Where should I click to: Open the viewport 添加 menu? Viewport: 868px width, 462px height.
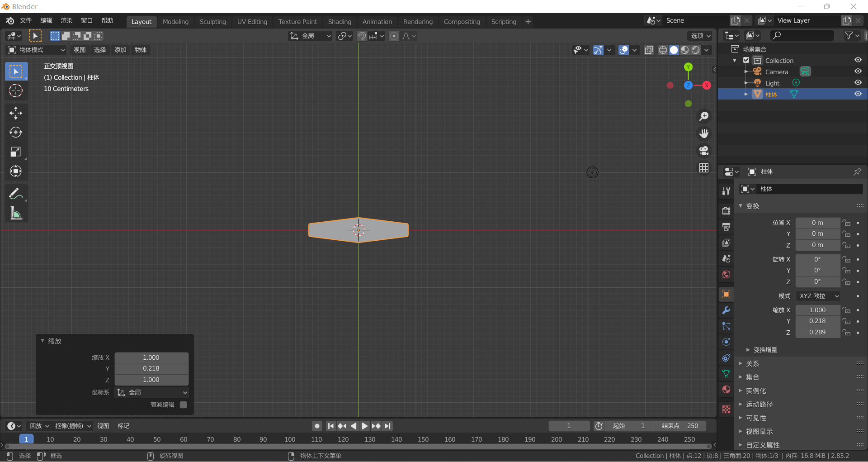[120, 50]
